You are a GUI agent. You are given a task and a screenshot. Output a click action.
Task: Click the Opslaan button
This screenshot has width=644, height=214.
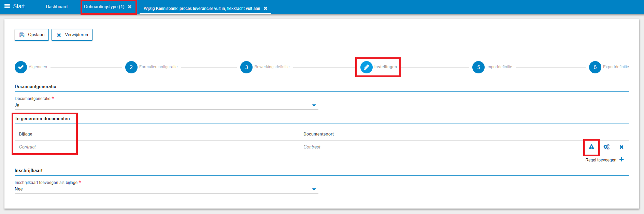(x=32, y=35)
